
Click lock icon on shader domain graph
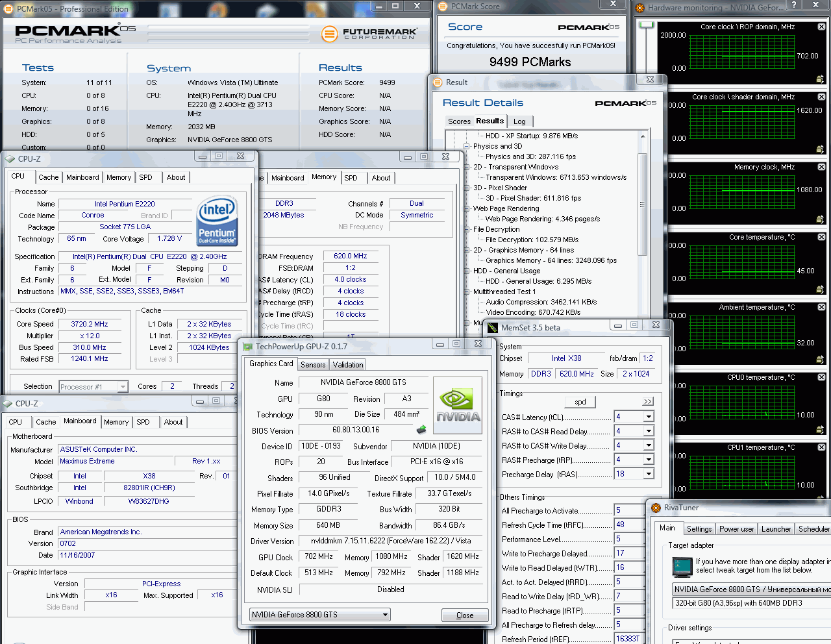coord(821,149)
